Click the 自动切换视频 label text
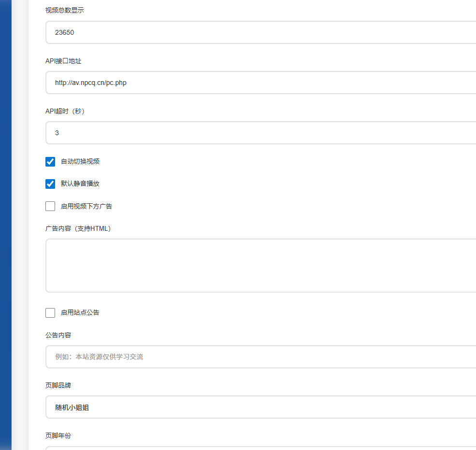476x450 pixels. [80, 162]
